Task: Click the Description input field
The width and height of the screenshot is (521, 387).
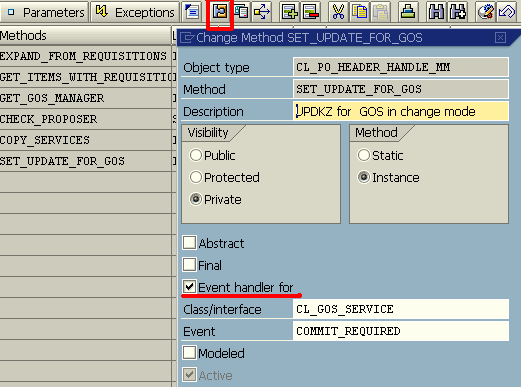Action: point(401,111)
